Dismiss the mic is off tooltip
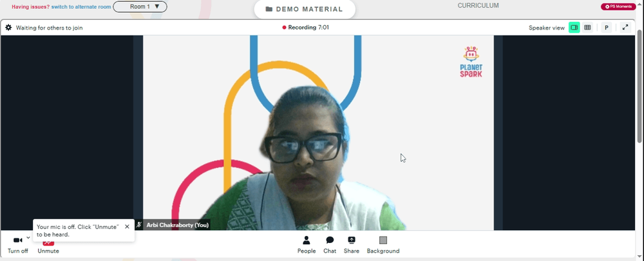 coord(127,226)
